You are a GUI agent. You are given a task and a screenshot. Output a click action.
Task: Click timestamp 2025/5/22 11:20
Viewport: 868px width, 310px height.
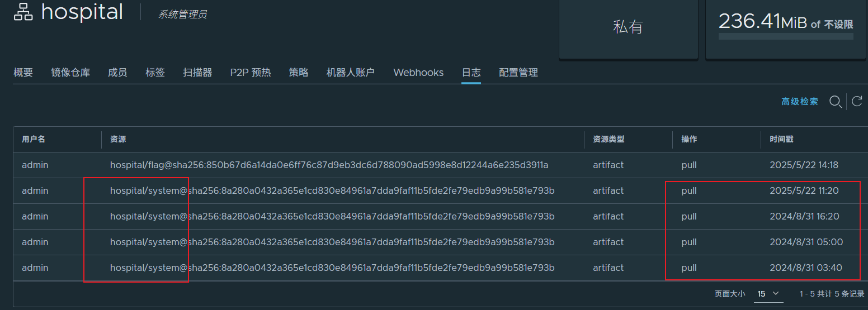click(804, 191)
